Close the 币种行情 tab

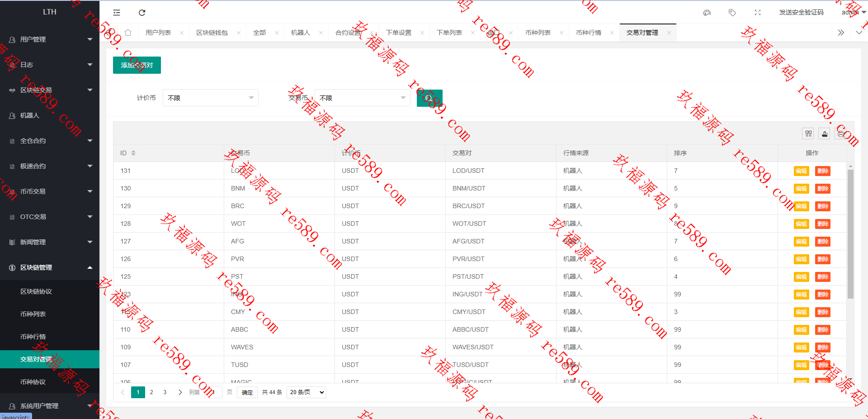click(x=612, y=33)
